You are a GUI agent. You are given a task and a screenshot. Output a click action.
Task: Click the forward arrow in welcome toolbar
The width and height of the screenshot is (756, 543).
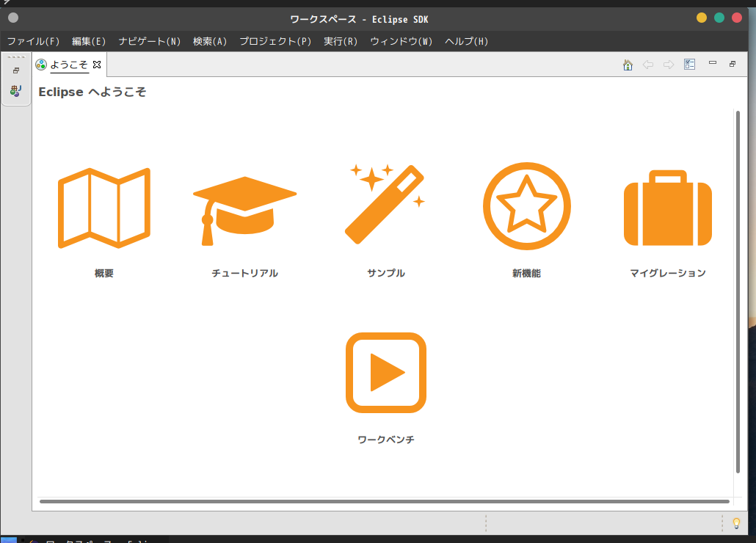668,65
